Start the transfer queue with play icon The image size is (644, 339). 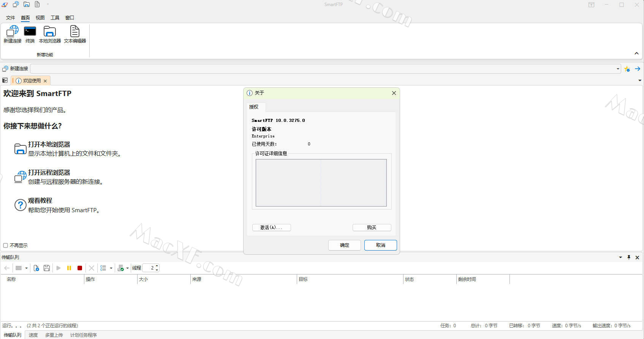59,268
